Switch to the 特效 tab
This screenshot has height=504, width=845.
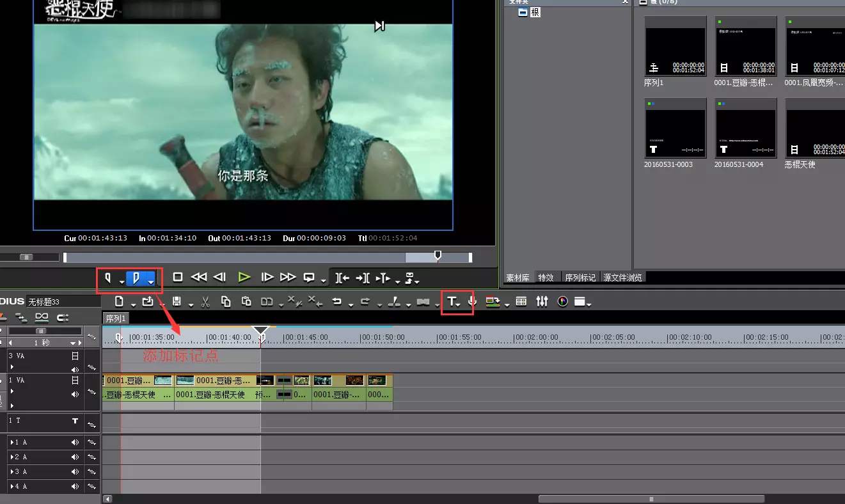(546, 278)
